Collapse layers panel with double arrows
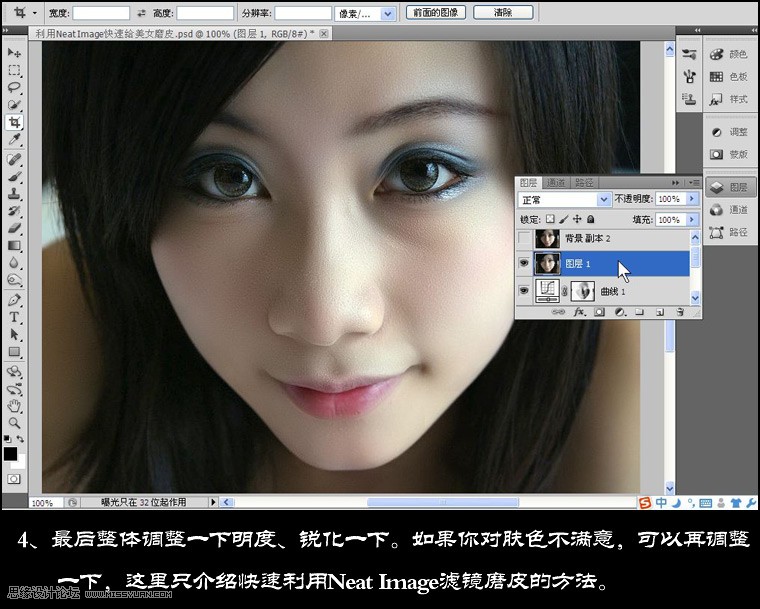 675,183
